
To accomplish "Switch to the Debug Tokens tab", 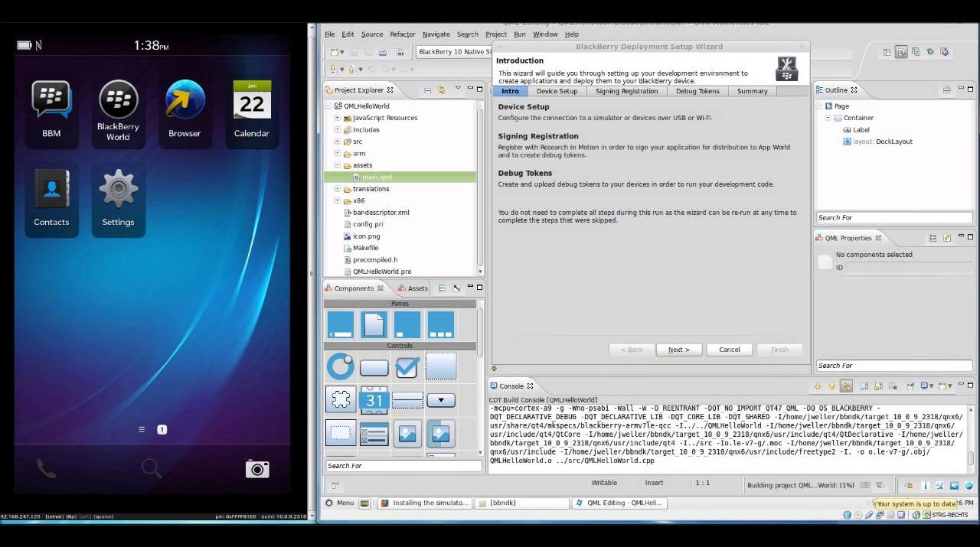I will [697, 91].
